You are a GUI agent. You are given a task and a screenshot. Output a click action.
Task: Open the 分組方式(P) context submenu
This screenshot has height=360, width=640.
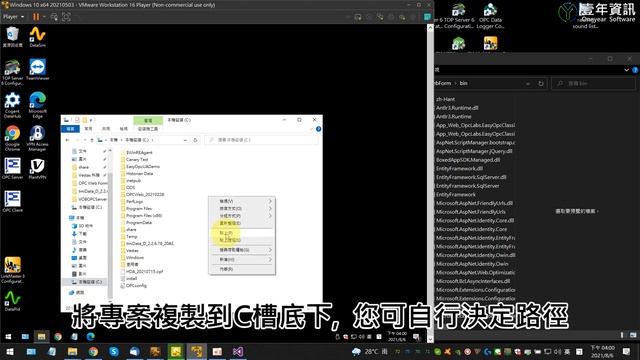tap(242, 216)
